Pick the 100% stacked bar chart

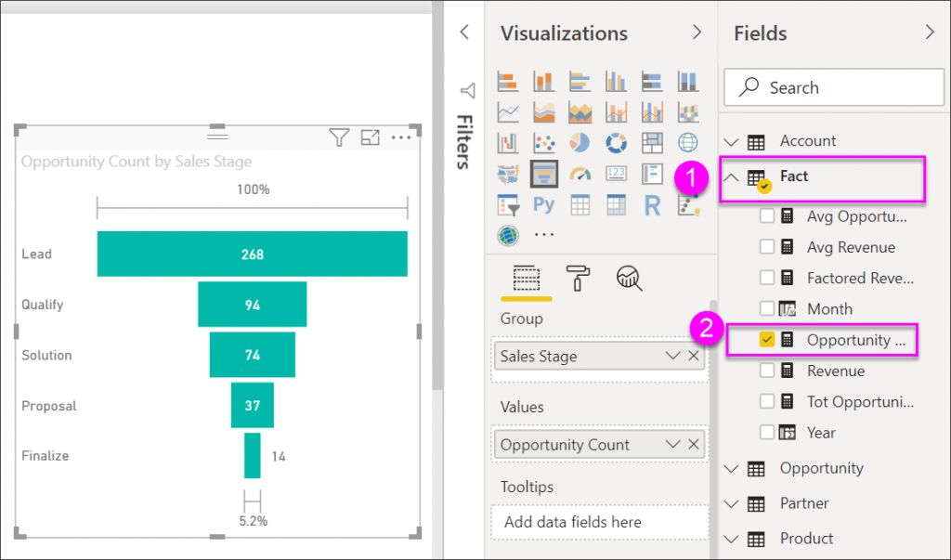point(652,82)
